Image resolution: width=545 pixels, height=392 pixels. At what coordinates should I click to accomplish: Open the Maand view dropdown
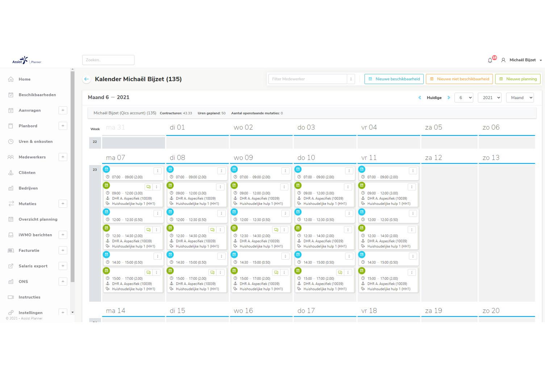click(x=520, y=98)
